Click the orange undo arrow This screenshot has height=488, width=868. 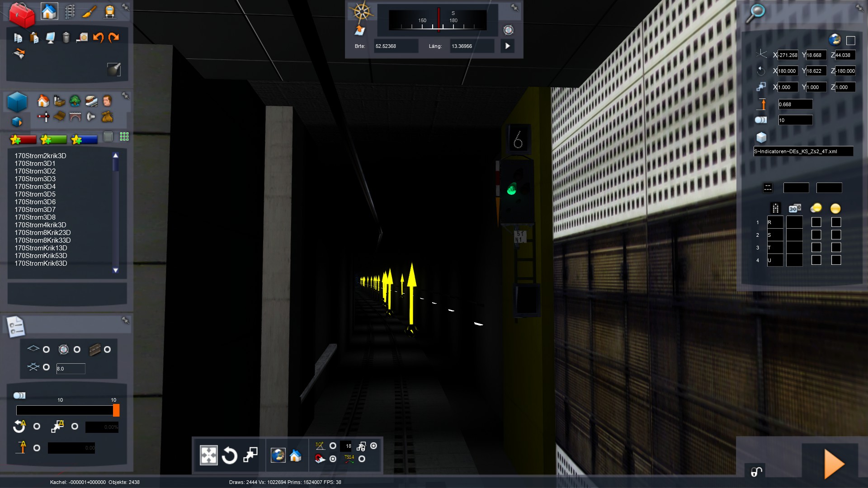(x=98, y=38)
